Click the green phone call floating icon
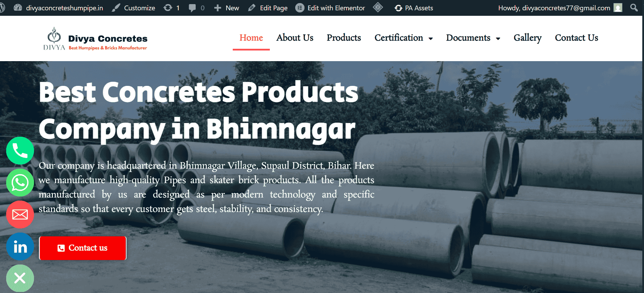The width and height of the screenshot is (644, 293). (20, 150)
